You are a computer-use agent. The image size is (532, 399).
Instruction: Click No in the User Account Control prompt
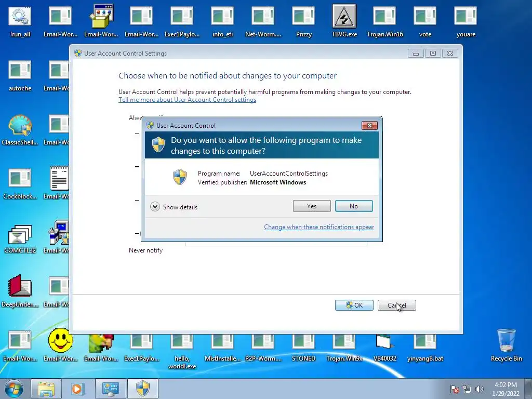coord(353,206)
